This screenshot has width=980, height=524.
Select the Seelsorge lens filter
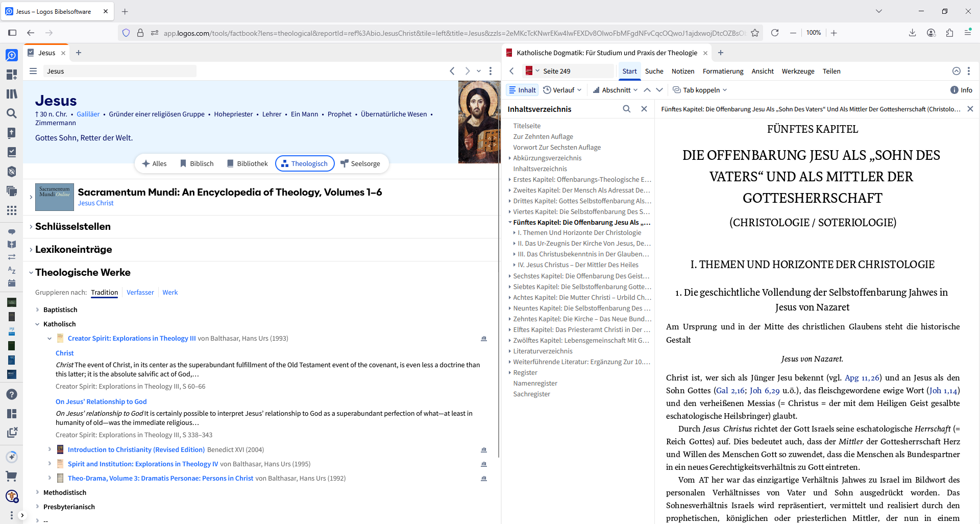click(x=360, y=163)
